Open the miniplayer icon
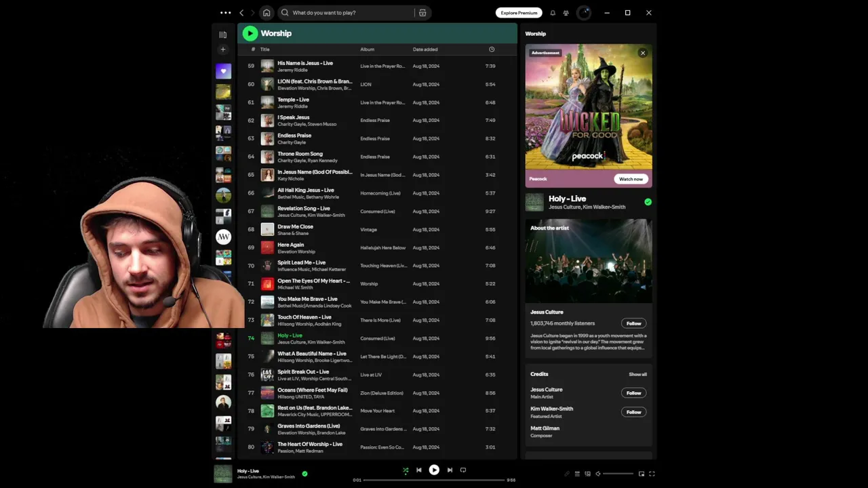868x488 pixels. 642,474
